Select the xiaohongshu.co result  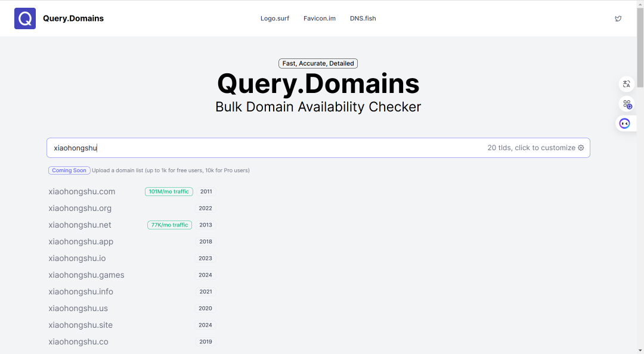pyautogui.click(x=79, y=341)
